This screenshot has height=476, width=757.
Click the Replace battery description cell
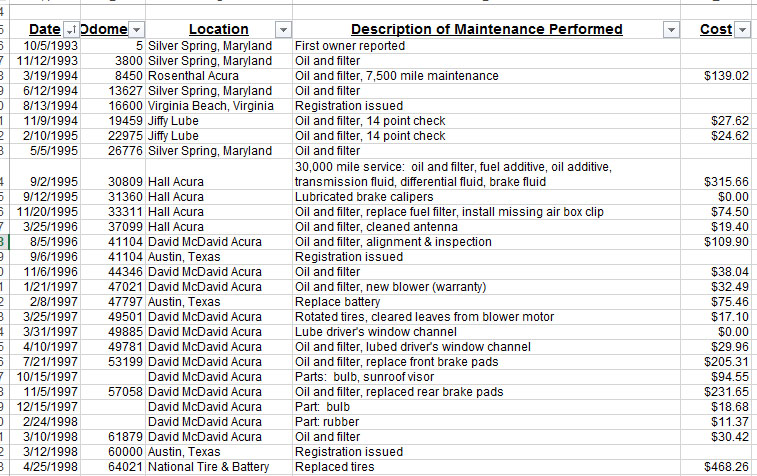pyautogui.click(x=338, y=302)
